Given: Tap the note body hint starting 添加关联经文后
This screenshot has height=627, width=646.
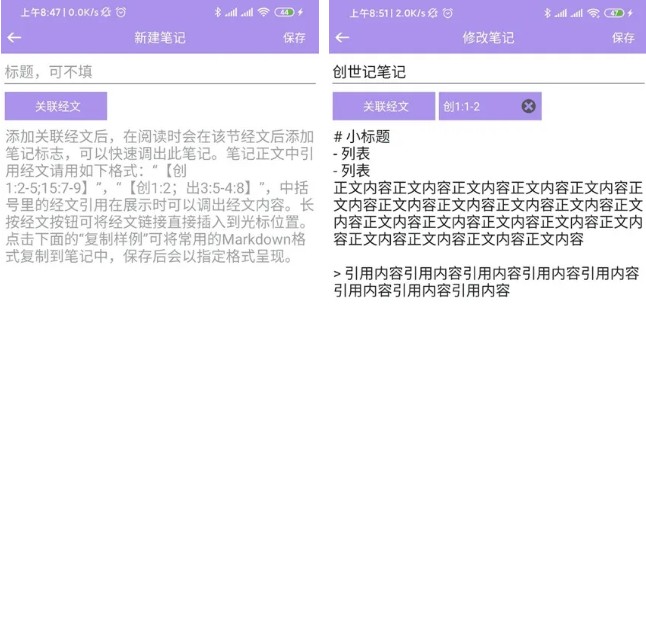Looking at the screenshot, I should pos(160,196).
